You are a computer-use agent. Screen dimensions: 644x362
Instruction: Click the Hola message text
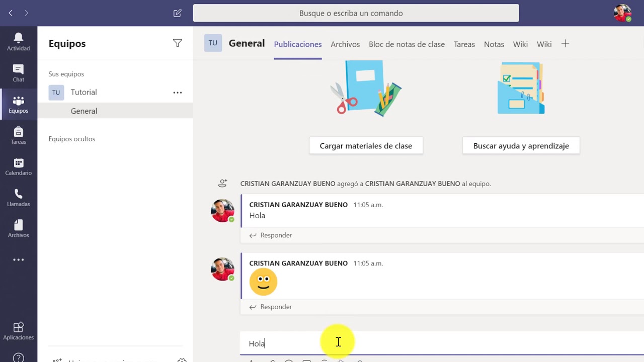coord(257,216)
